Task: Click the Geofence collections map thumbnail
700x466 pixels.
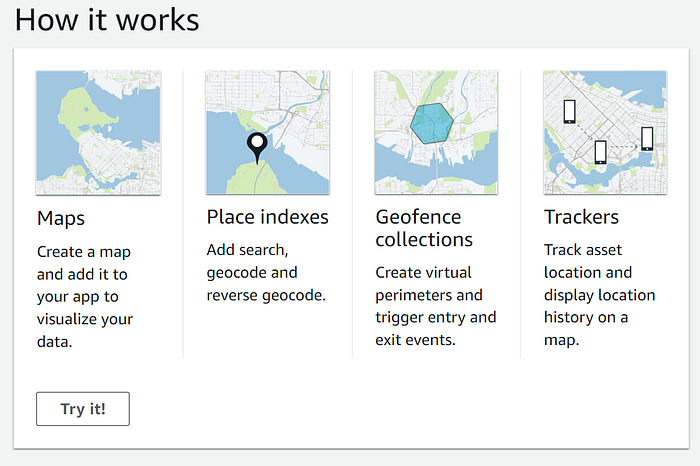Action: click(x=436, y=133)
